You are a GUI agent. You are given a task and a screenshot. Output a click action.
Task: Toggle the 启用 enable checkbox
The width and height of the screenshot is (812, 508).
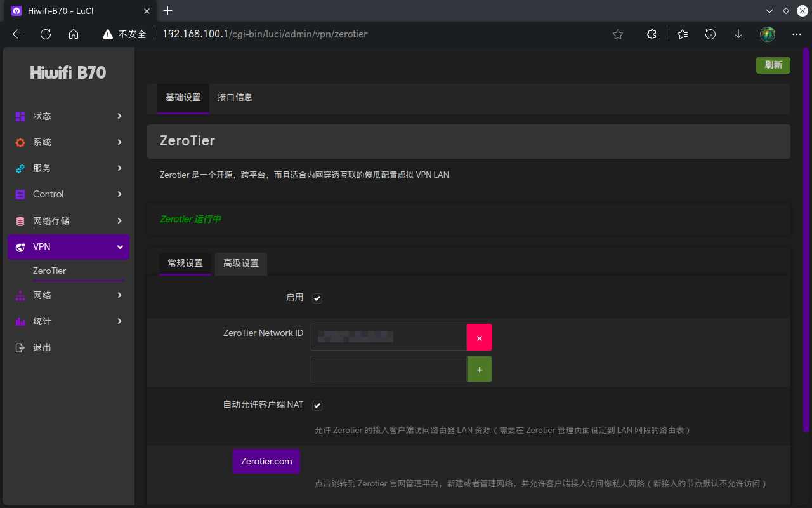coord(317,298)
